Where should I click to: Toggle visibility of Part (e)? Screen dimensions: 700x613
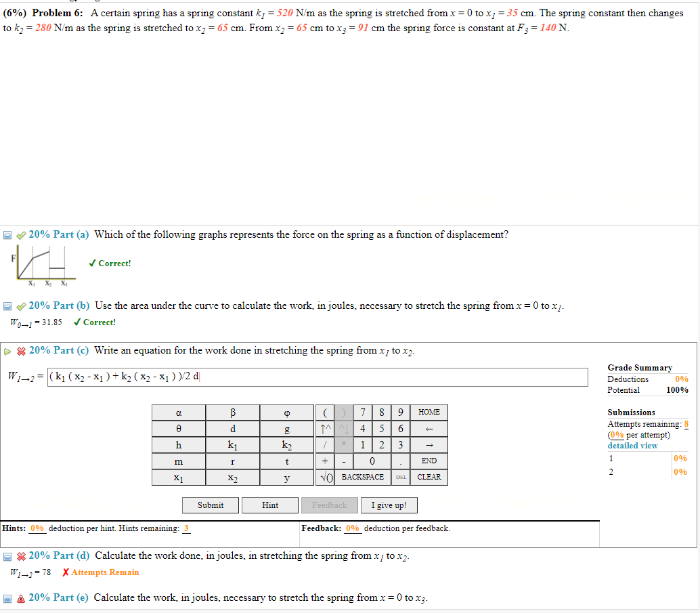tap(7, 597)
